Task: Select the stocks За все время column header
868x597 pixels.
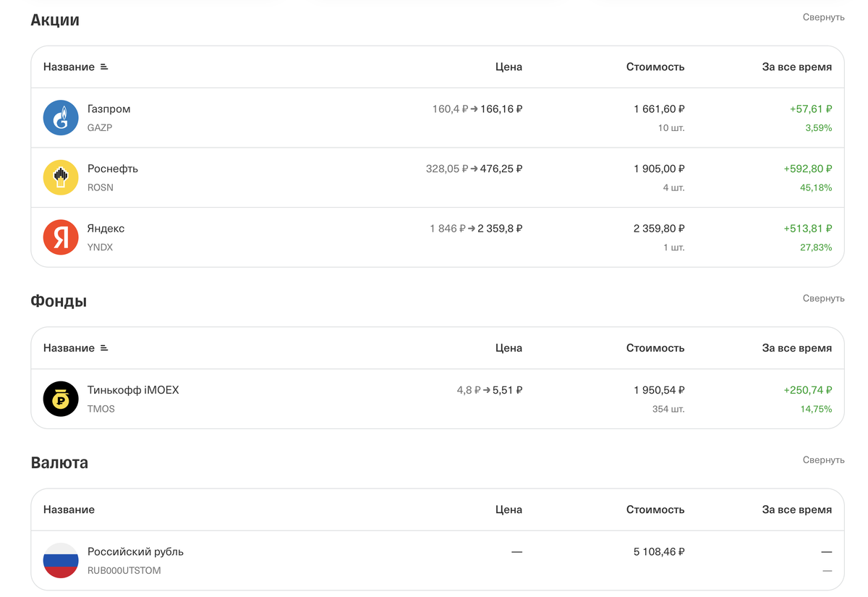Action: click(x=797, y=67)
